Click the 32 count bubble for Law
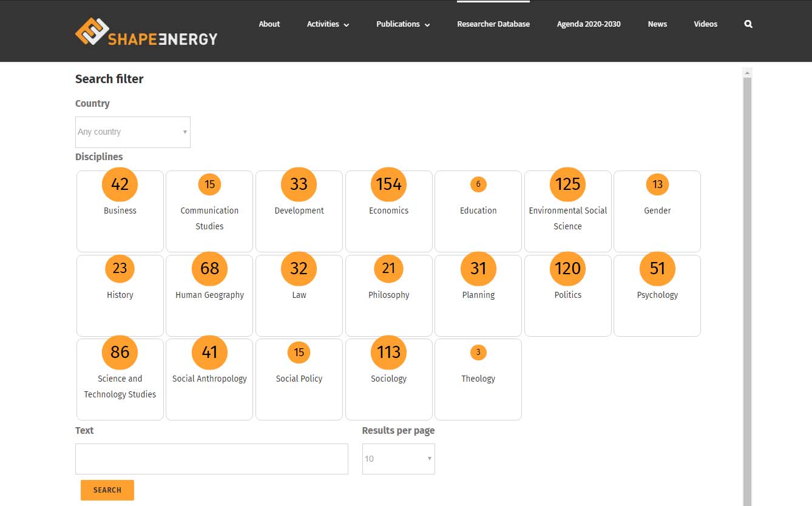The height and width of the screenshot is (506, 812). [299, 269]
